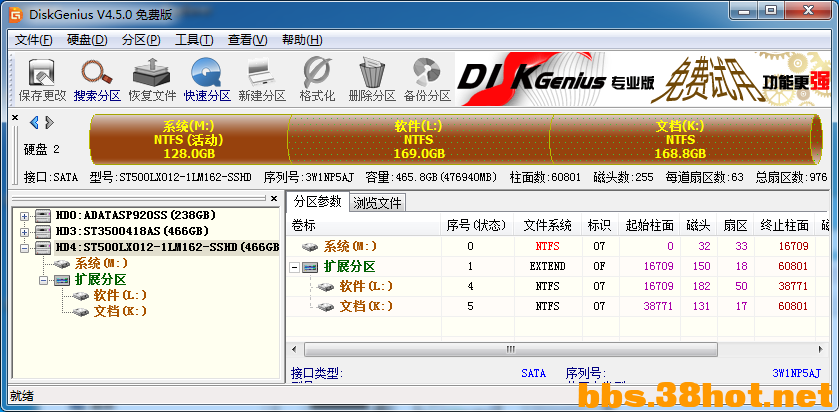This screenshot has height=412, width=839.
Task: Click the scrollbar left arrow in partition table
Action: [294, 349]
